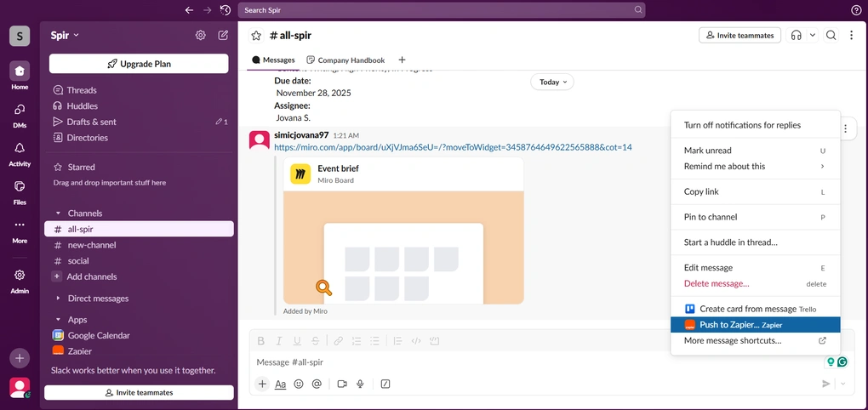
Task: Expand the Remind me about this submenu
Action: tap(755, 166)
